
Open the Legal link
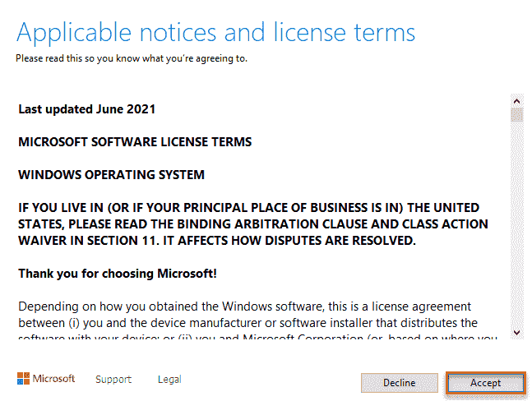(169, 380)
